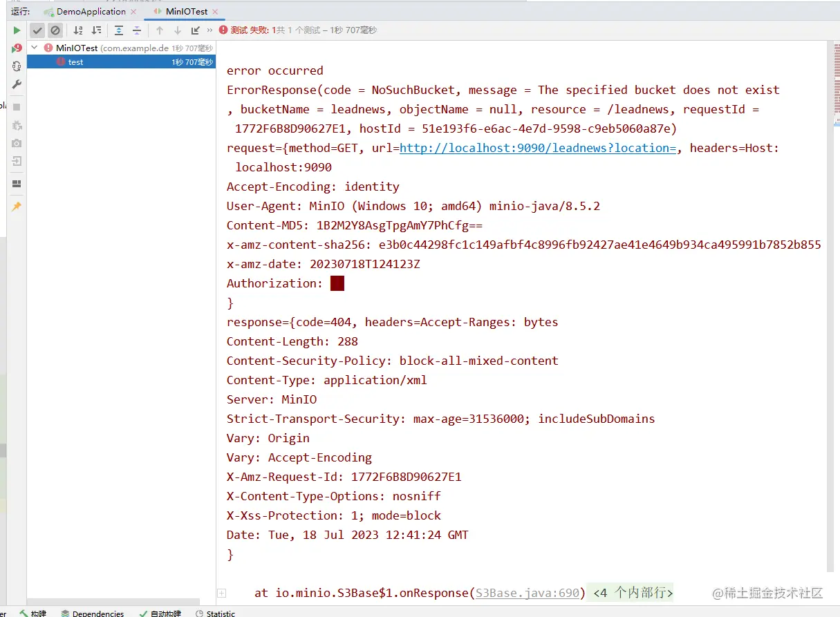Click 'Content-Type: application/xml' line
Viewport: 840px width, 617px height.
(327, 380)
